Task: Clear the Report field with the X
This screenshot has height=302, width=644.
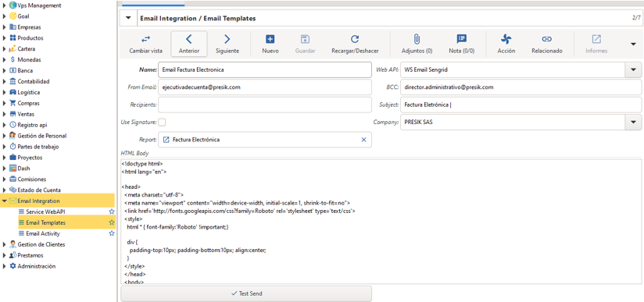Action: pos(363,140)
